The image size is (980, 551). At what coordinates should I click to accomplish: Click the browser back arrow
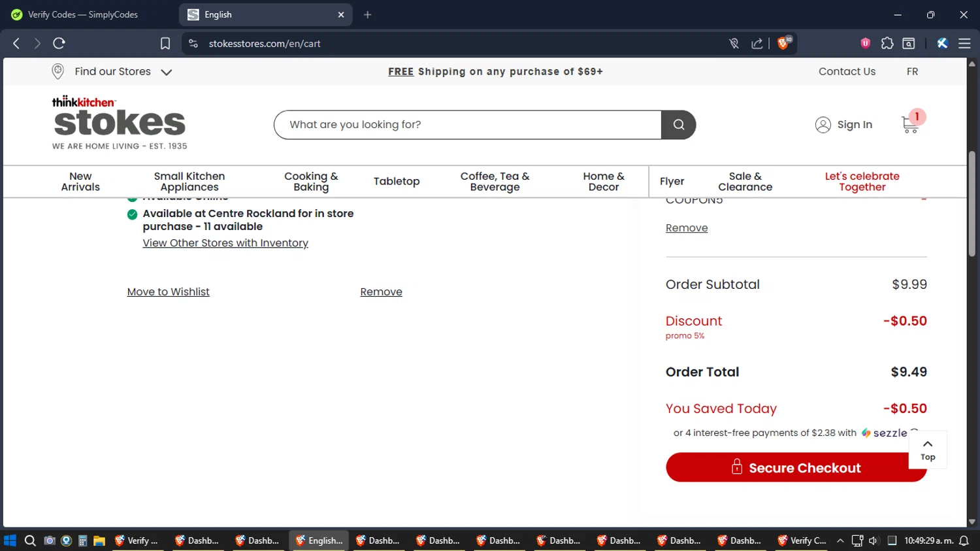click(16, 43)
